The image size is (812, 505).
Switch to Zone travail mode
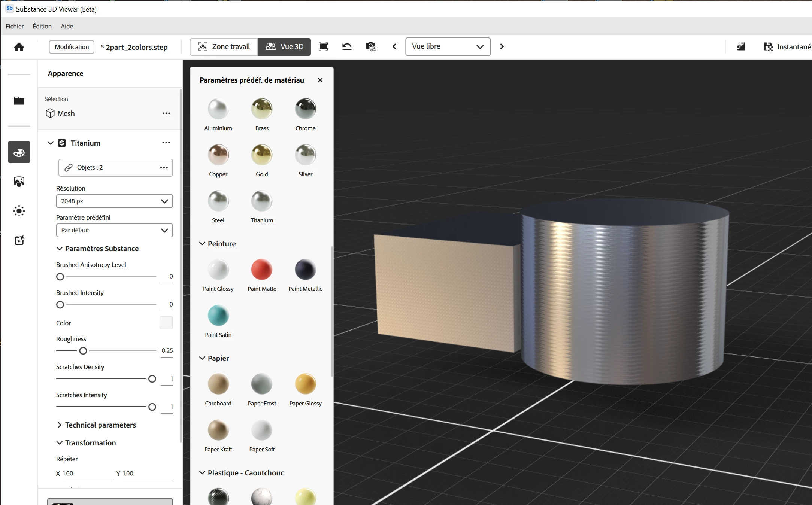pos(224,46)
